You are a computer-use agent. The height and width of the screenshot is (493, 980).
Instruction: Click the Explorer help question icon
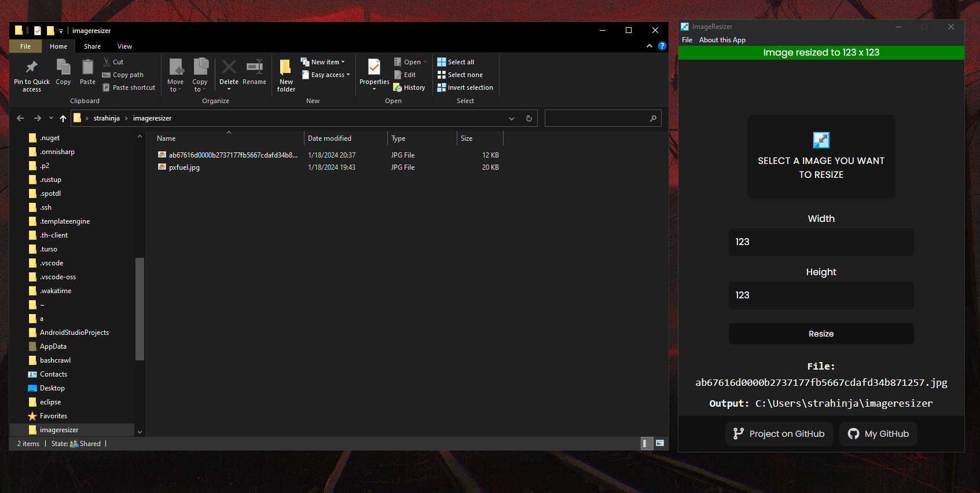(x=662, y=46)
